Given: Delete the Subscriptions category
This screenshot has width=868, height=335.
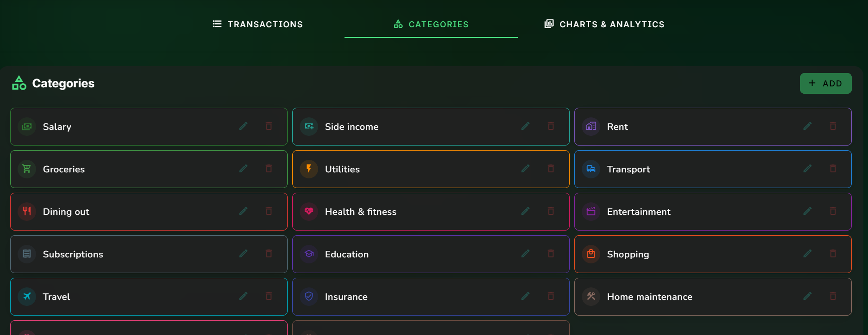Looking at the screenshot, I should pos(269,254).
